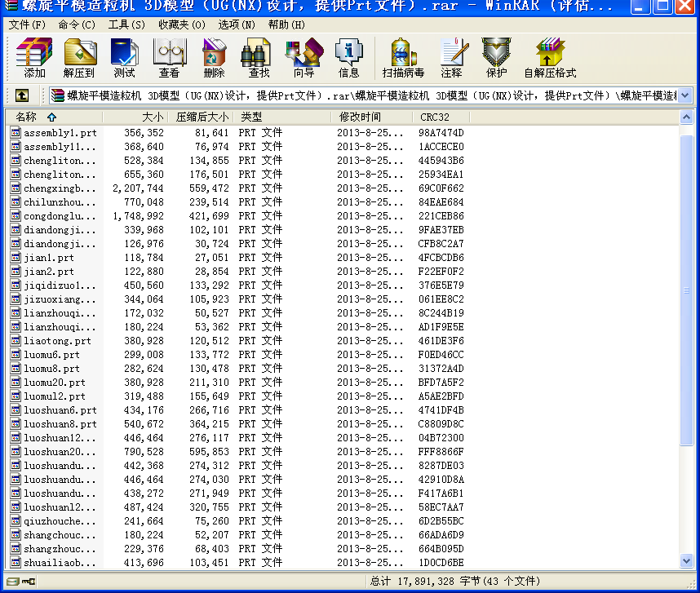
Task: Click the scroll down arrow of file list
Action: pos(687,561)
